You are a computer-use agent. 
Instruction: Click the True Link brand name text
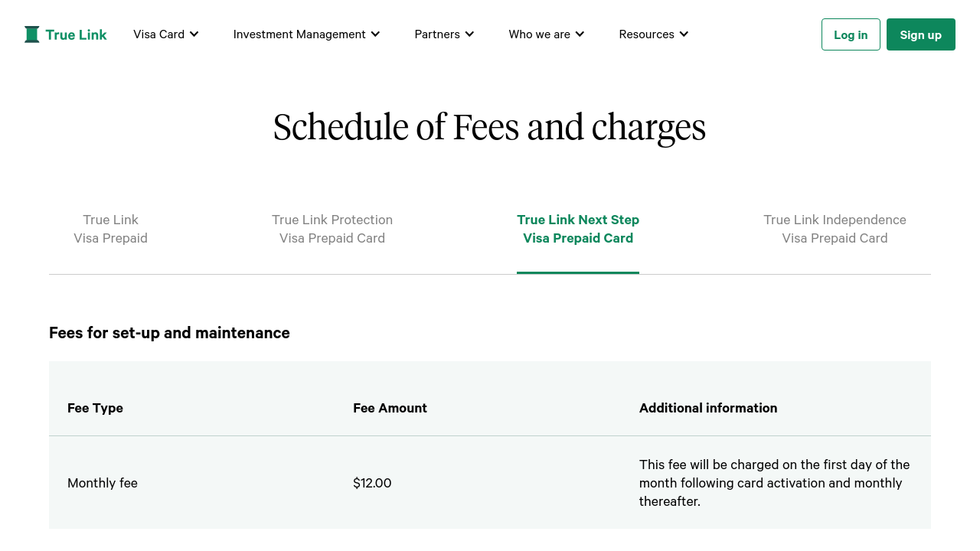(x=76, y=34)
